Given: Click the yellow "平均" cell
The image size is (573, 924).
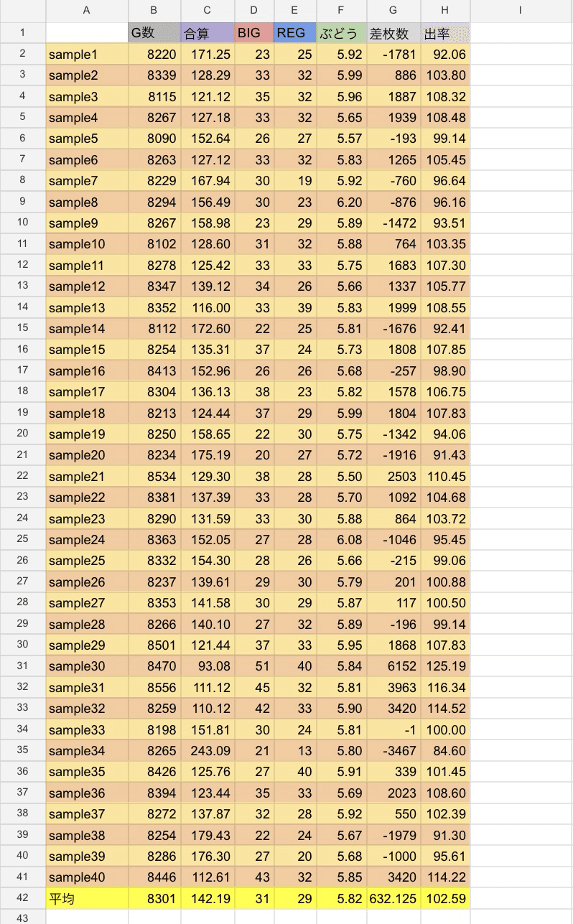Looking at the screenshot, I should pos(87,898).
